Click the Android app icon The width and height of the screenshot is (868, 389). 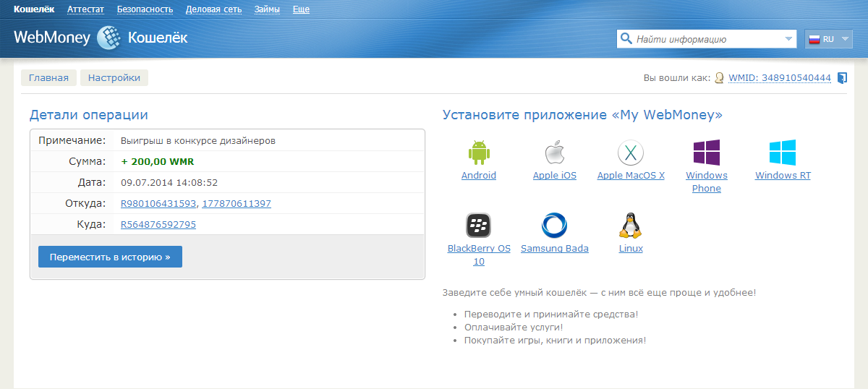[x=479, y=153]
